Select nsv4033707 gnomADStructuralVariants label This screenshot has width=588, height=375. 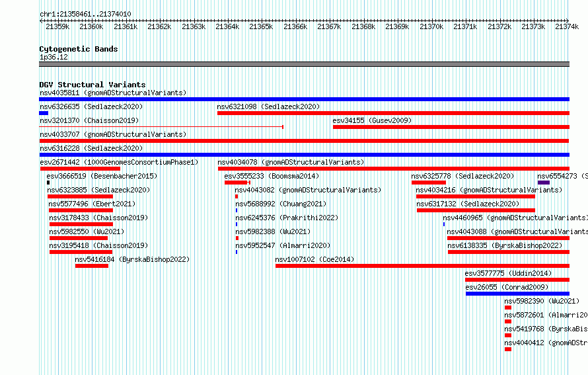coord(113,134)
